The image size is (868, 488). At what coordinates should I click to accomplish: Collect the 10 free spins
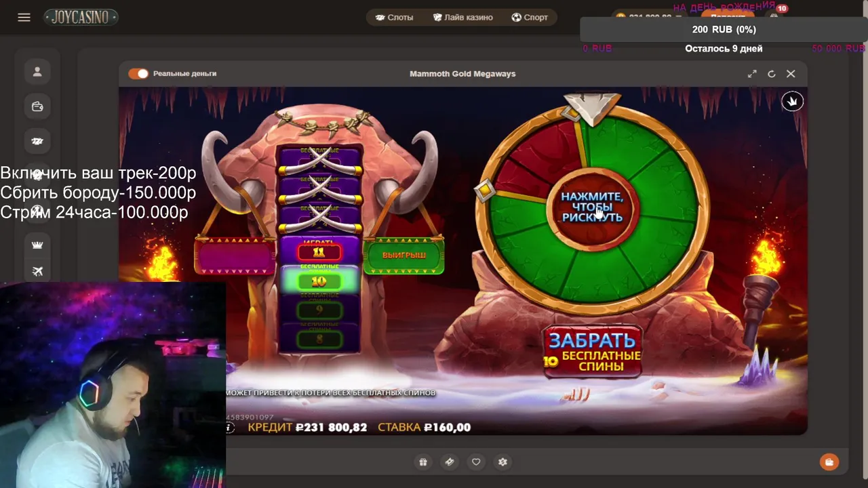pos(592,352)
